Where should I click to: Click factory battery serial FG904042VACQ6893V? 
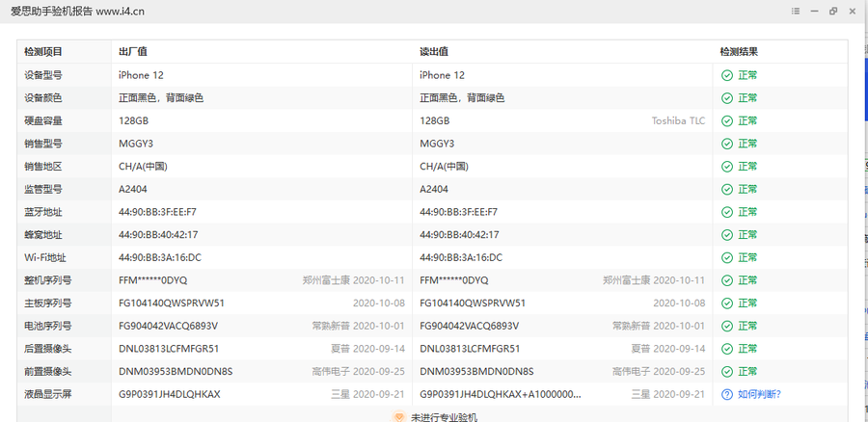point(168,326)
